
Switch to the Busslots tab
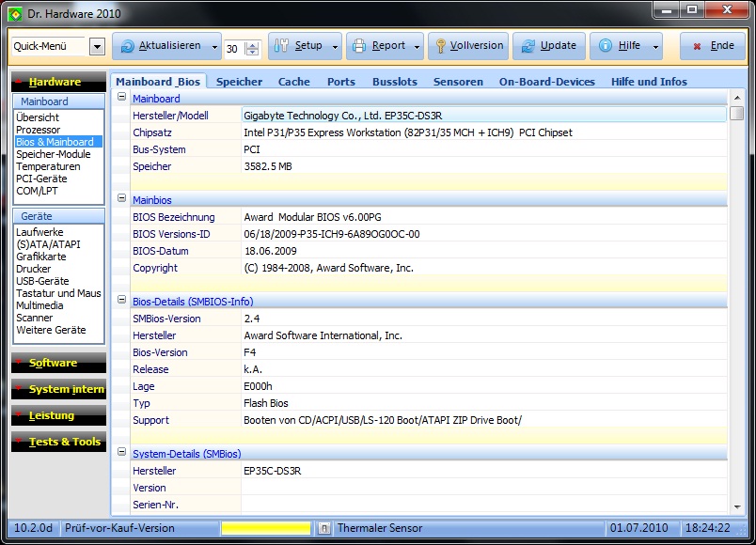(395, 82)
